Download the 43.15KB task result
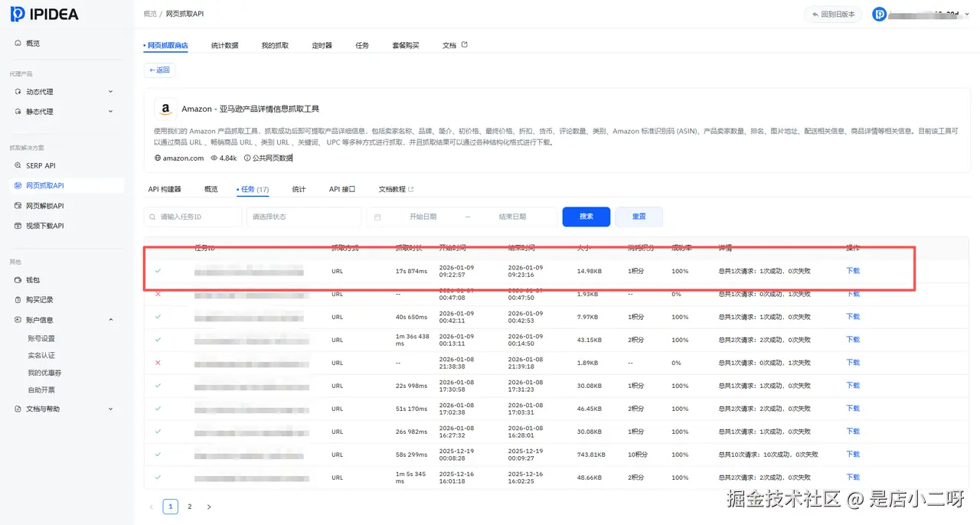The image size is (980, 525). (x=853, y=340)
